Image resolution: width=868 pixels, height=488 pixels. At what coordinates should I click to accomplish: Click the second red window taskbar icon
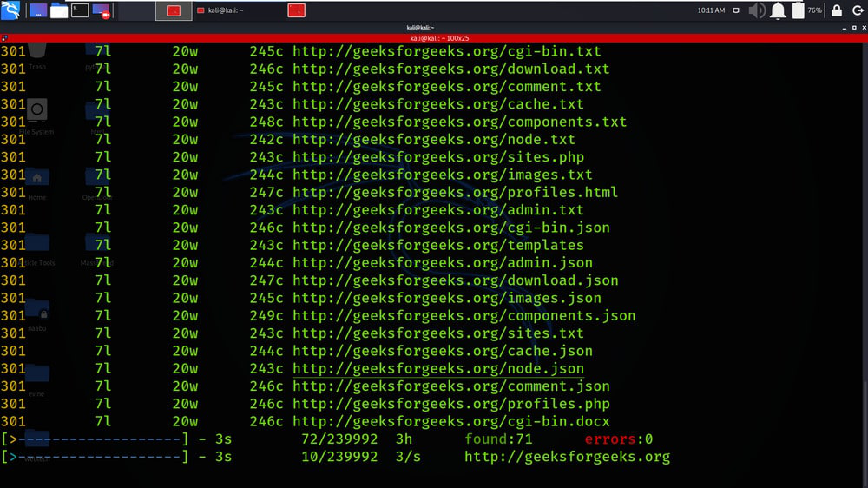(x=296, y=10)
